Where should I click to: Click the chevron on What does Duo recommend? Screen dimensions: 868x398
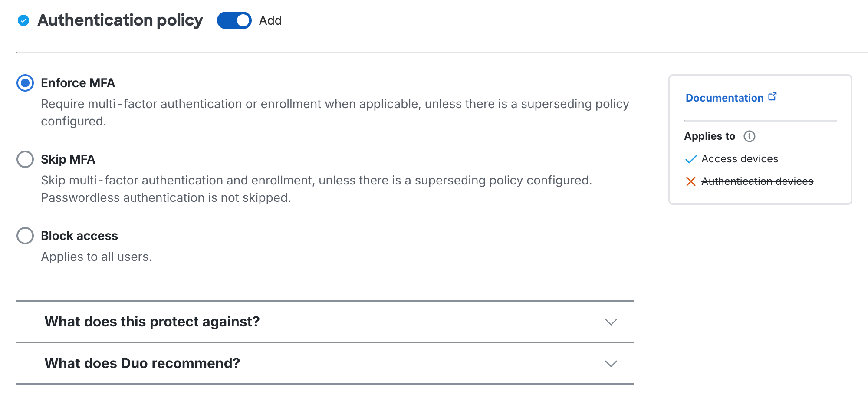pyautogui.click(x=611, y=363)
